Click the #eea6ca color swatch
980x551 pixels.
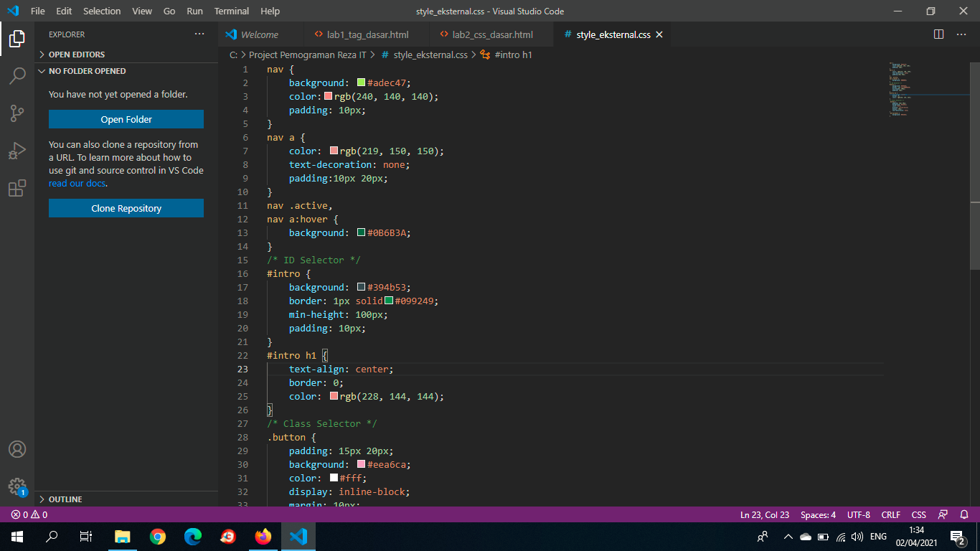click(x=362, y=464)
